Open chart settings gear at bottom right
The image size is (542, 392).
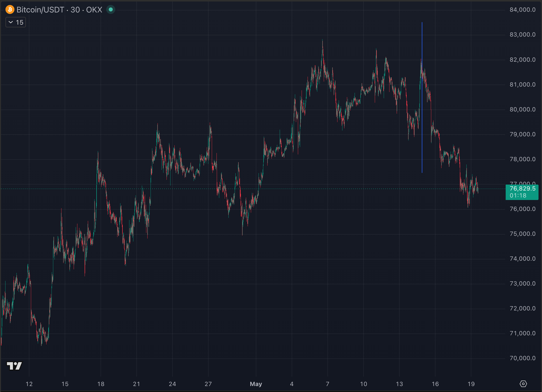coord(523,384)
